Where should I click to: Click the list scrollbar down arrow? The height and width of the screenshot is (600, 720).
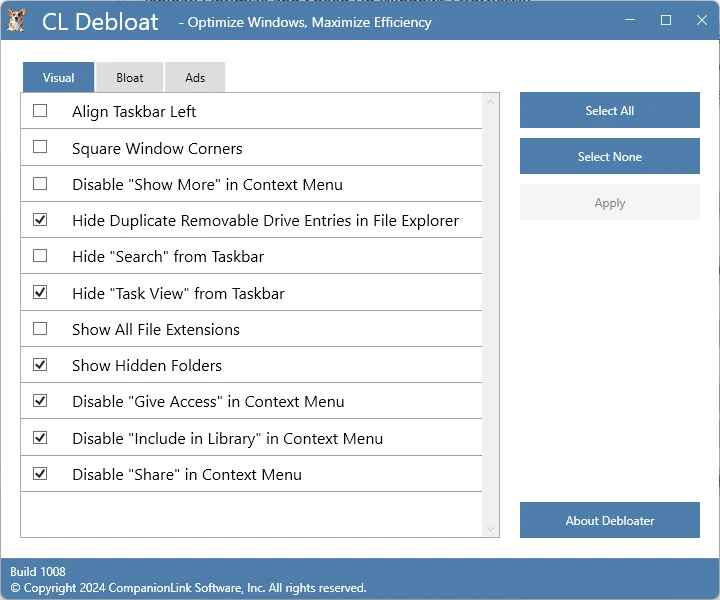click(x=490, y=529)
